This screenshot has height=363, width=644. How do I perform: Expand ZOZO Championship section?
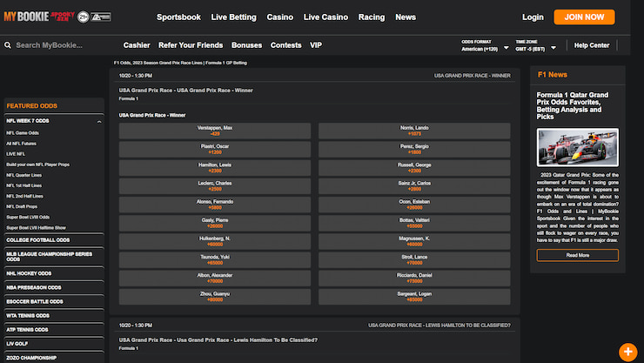click(54, 357)
